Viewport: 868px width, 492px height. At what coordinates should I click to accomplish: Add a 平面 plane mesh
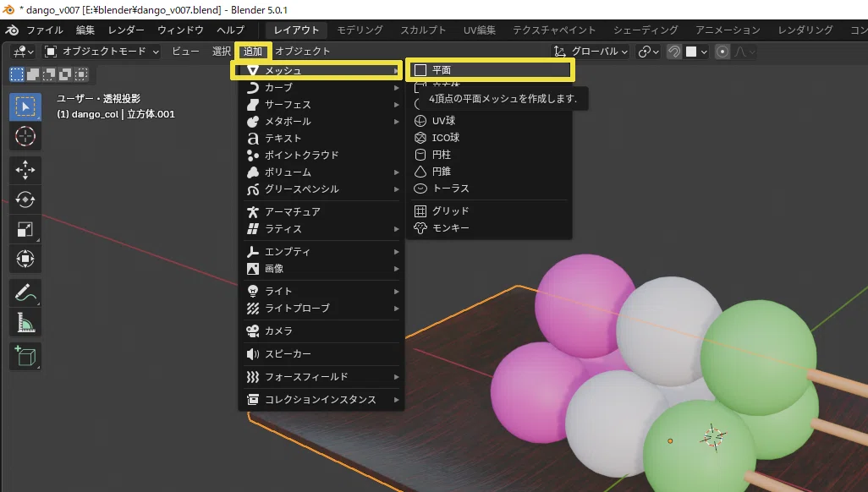(491, 70)
